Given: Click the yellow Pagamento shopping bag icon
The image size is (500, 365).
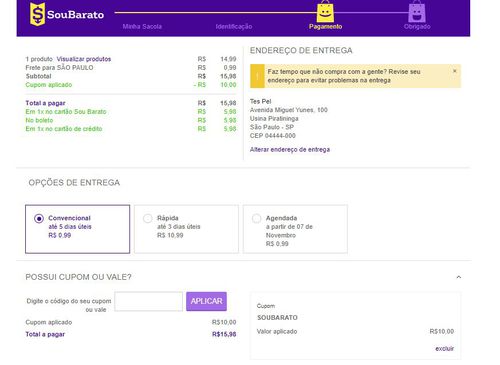Looking at the screenshot, I should tap(325, 12).
